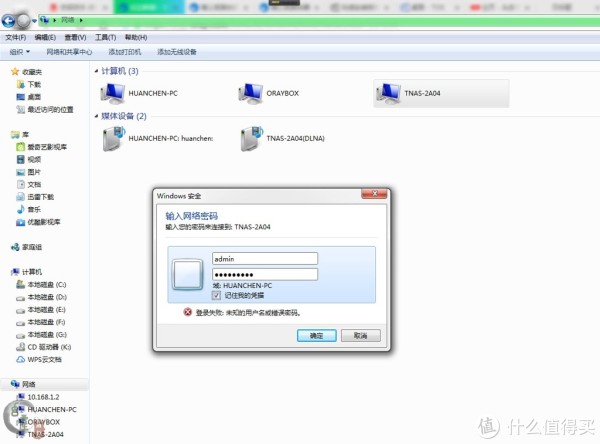Collapse the Computers (3) group
The image size is (600, 444).
[x=96, y=71]
